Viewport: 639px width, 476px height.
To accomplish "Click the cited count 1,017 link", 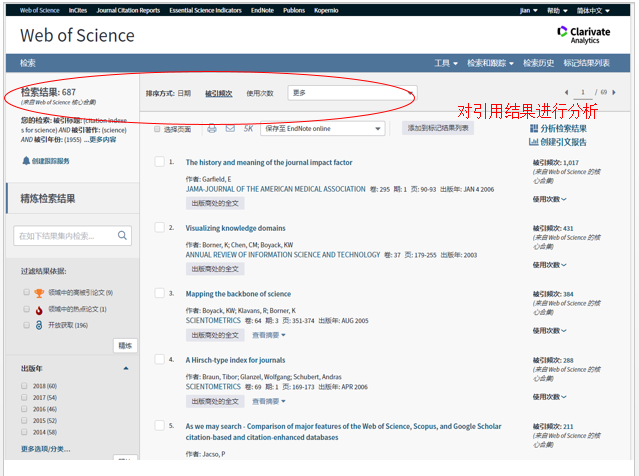I will click(571, 162).
